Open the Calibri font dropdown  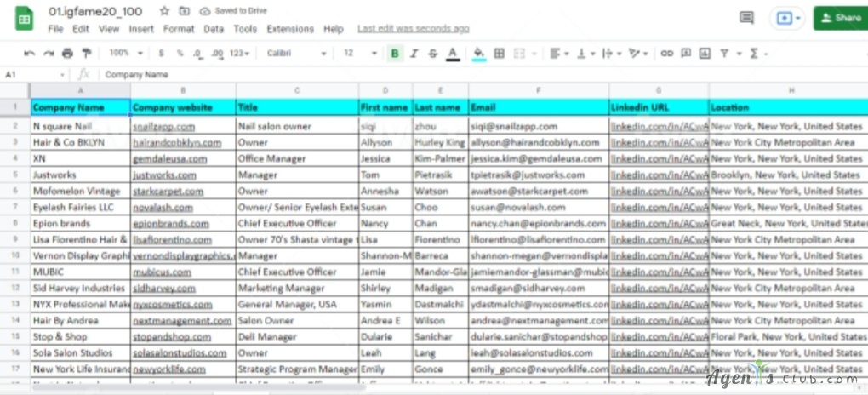click(296, 53)
